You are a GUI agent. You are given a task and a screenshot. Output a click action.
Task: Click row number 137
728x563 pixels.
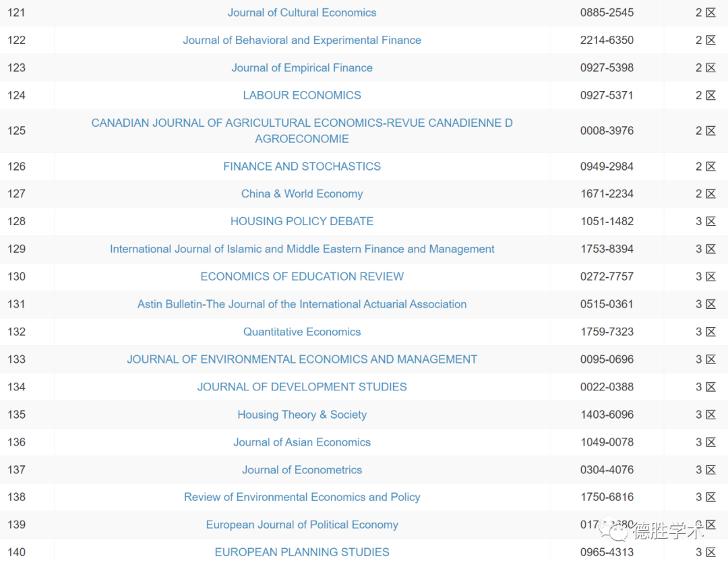pyautogui.click(x=16, y=470)
